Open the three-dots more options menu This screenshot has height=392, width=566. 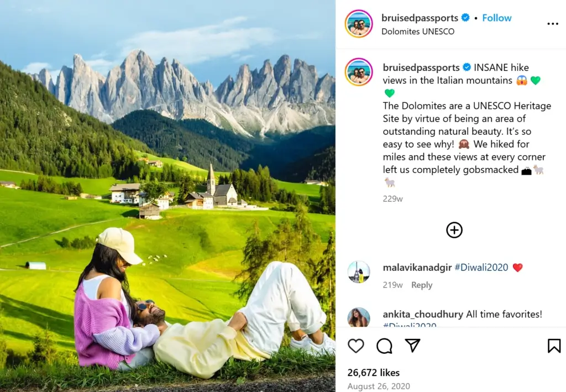tap(553, 24)
